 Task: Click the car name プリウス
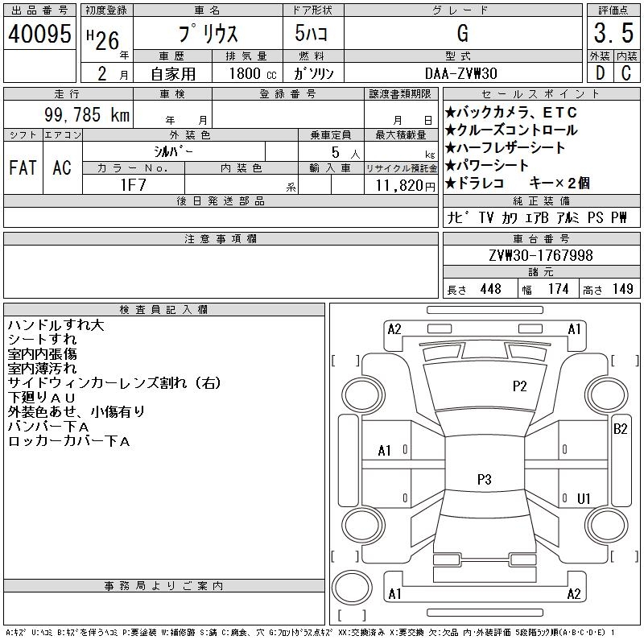[208, 34]
